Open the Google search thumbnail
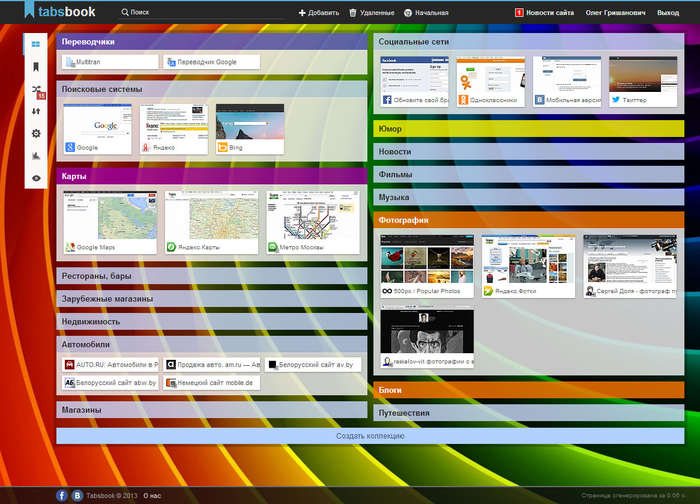This screenshot has width=700, height=504. [98, 129]
